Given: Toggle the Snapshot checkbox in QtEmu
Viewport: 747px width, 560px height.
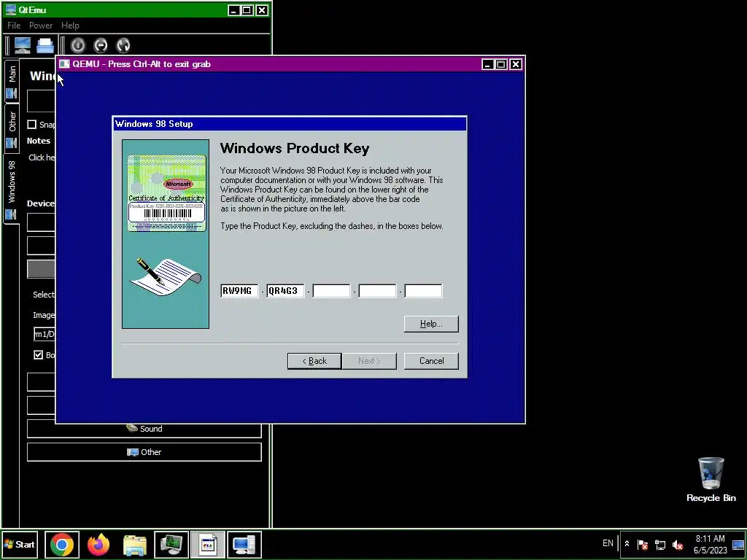Looking at the screenshot, I should pos(32,124).
